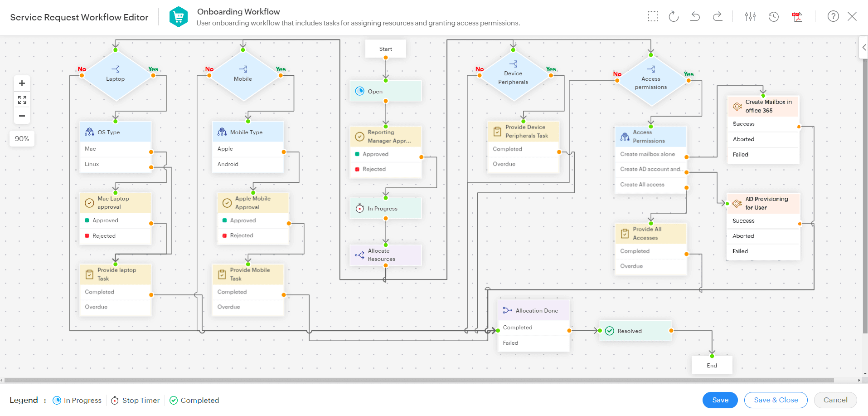Viewport: 868px width, 416px height.
Task: Select the Start node
Action: click(385, 49)
